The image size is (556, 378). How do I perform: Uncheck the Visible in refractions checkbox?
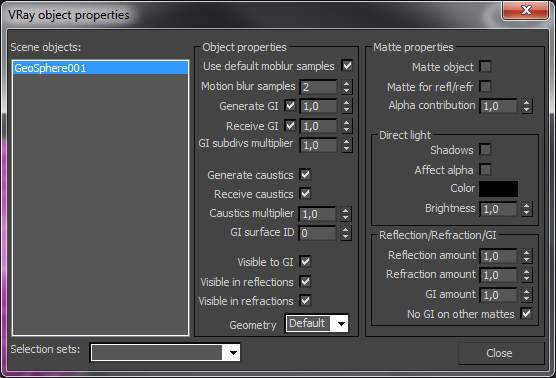point(305,301)
